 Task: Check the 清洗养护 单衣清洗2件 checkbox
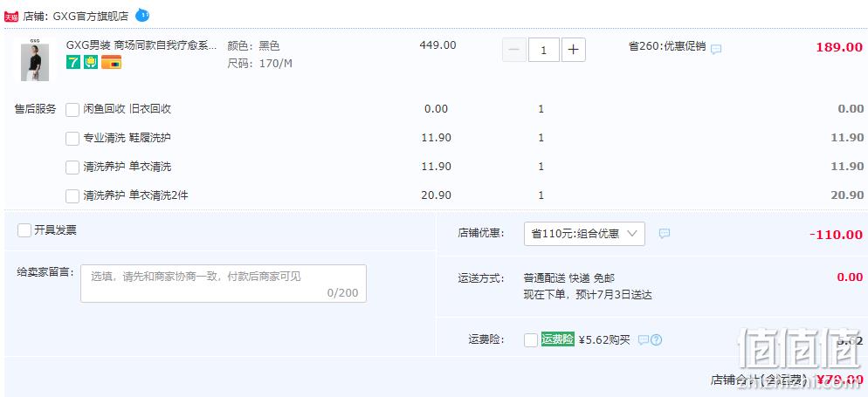coord(72,195)
